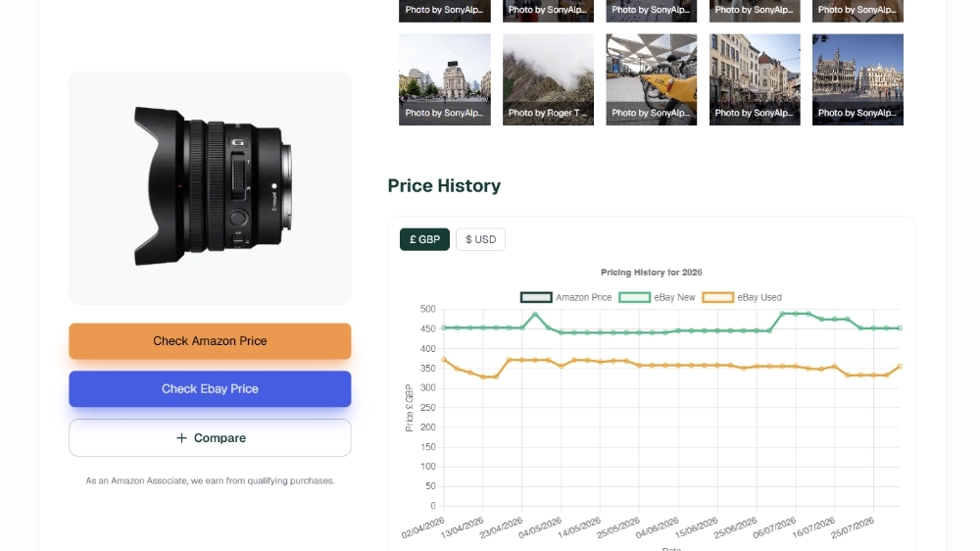Toggle eBay New legend swatch

pos(634,297)
